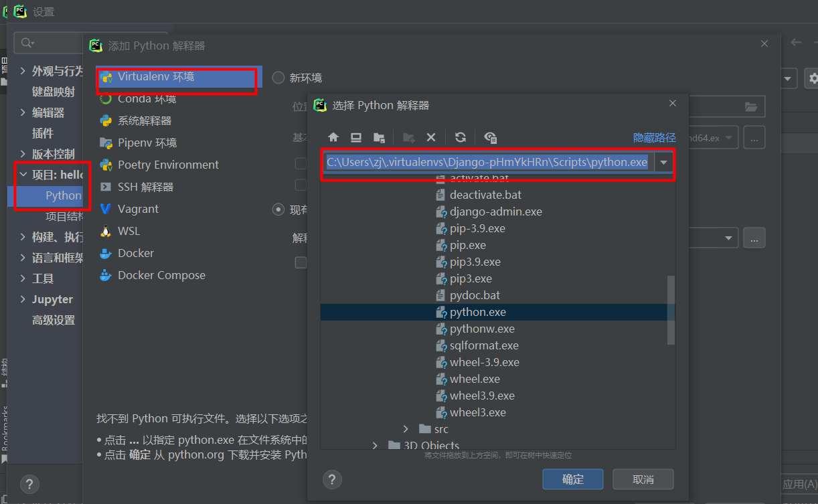Expand the 3D Objects folder
This screenshot has height=504, width=818.
375,446
